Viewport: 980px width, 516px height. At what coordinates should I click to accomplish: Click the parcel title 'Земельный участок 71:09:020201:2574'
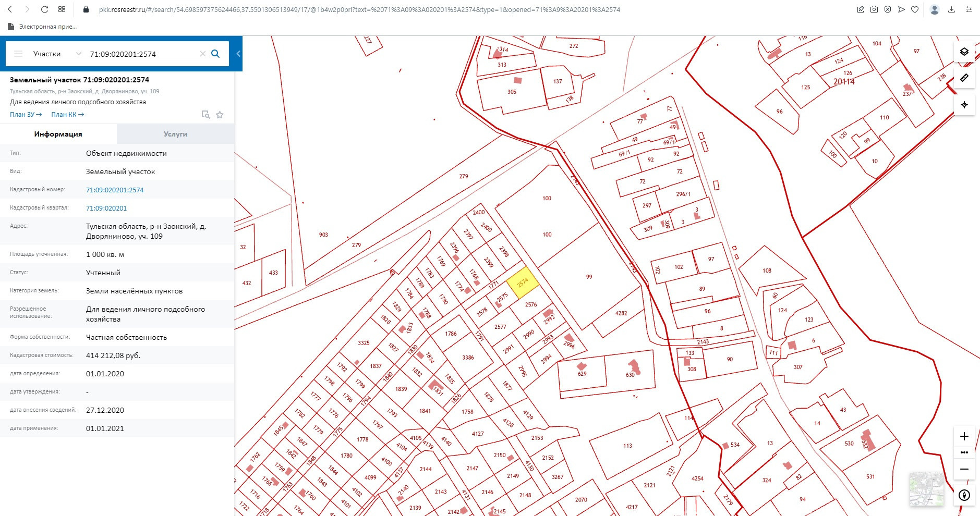pyautogui.click(x=79, y=80)
